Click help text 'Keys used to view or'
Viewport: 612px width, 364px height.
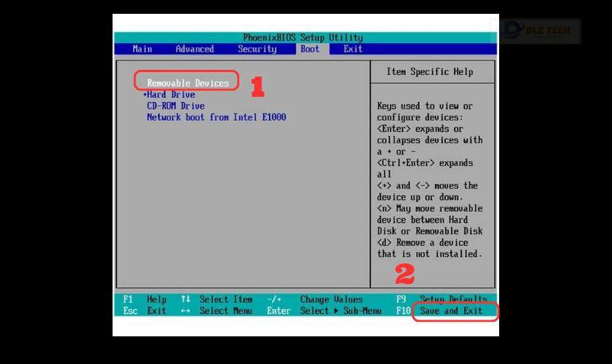425,106
